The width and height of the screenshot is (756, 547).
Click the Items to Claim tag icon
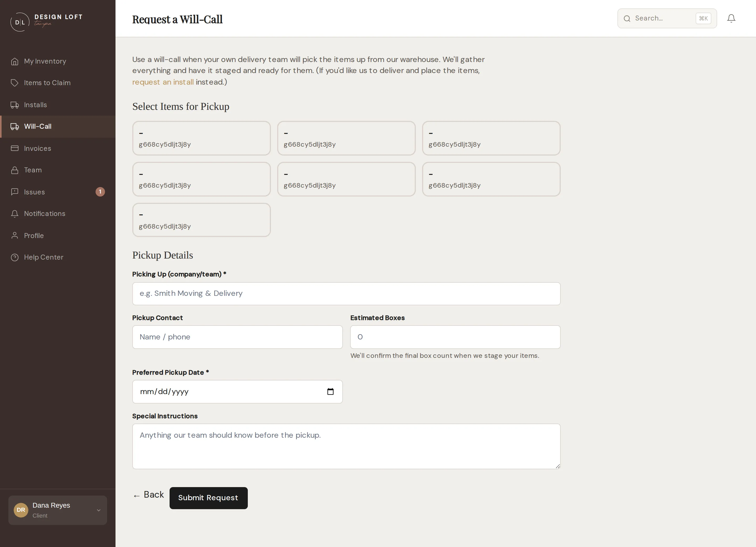click(15, 83)
